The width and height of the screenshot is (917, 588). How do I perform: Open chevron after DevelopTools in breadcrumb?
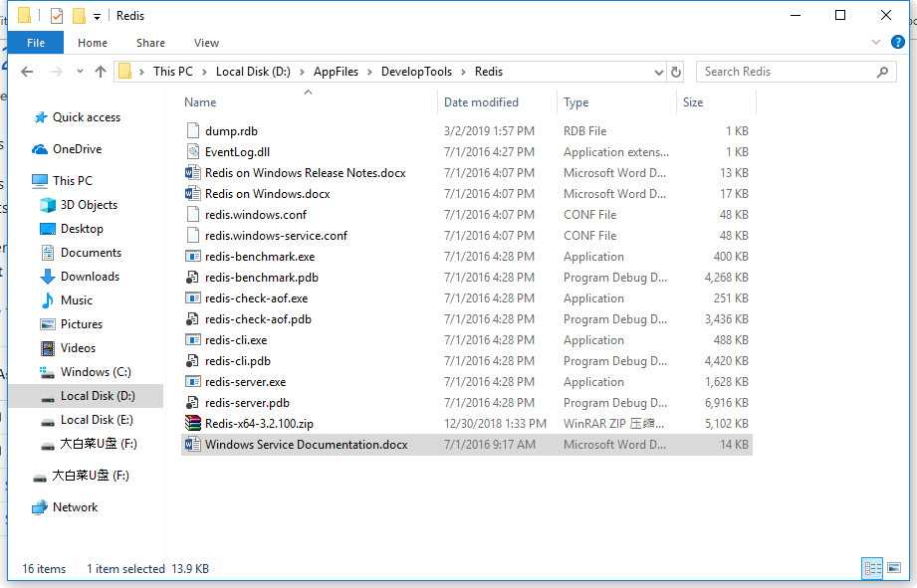tap(463, 72)
